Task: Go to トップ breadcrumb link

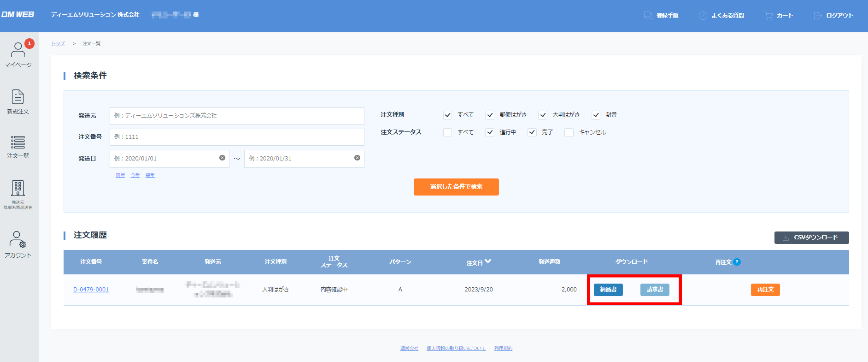Action: [58, 43]
